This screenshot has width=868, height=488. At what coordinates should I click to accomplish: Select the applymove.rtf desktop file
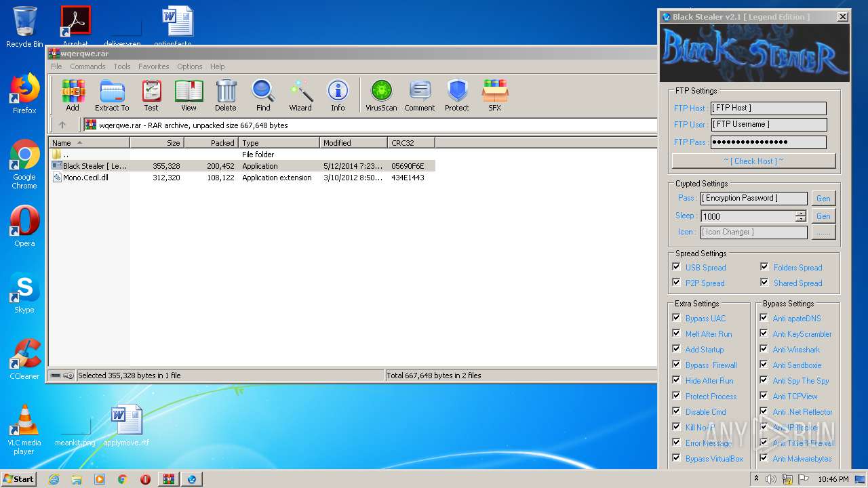126,426
